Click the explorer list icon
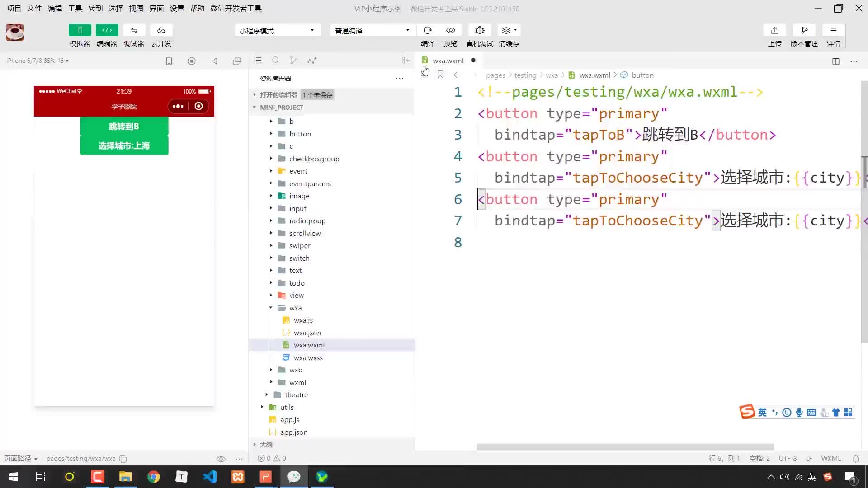 pos(258,60)
